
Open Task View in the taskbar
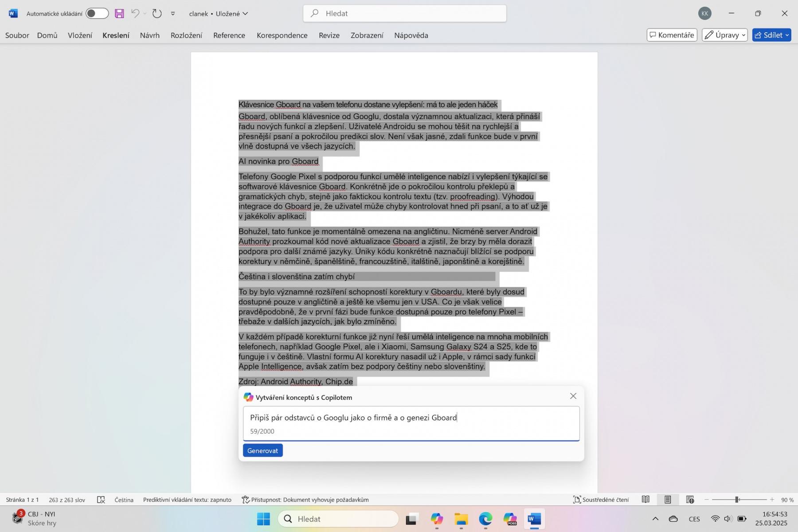click(412, 519)
